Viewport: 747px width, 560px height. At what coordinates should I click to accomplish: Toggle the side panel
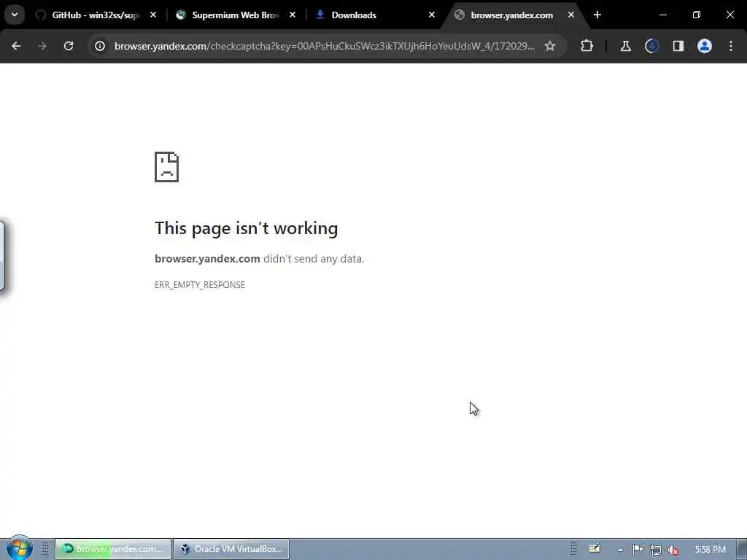click(x=678, y=46)
